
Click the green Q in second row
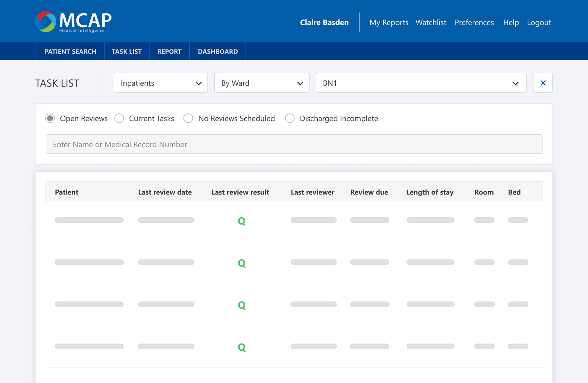point(242,263)
